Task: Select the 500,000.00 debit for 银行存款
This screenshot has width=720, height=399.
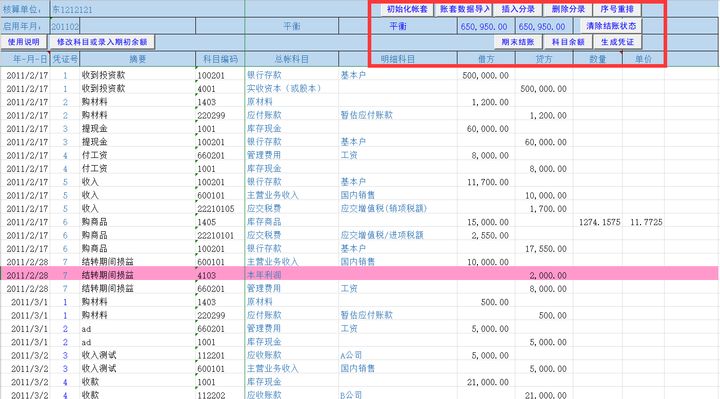Action: point(485,75)
